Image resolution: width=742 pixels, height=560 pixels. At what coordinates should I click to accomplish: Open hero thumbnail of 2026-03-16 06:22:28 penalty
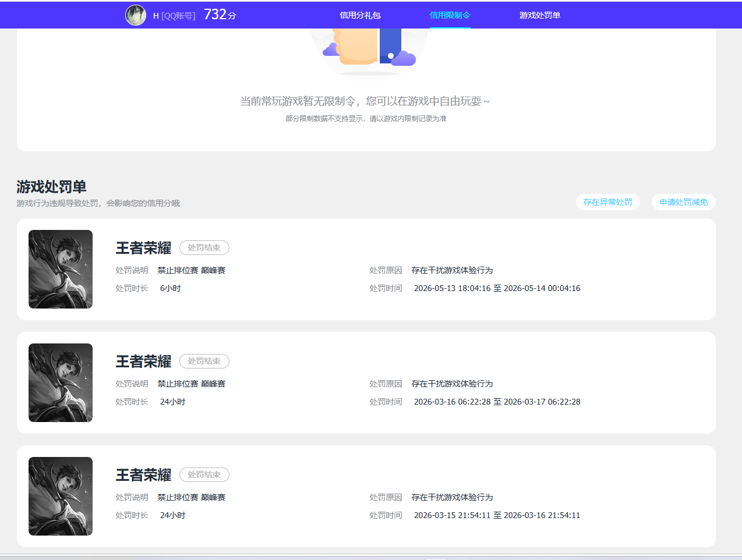point(61,382)
